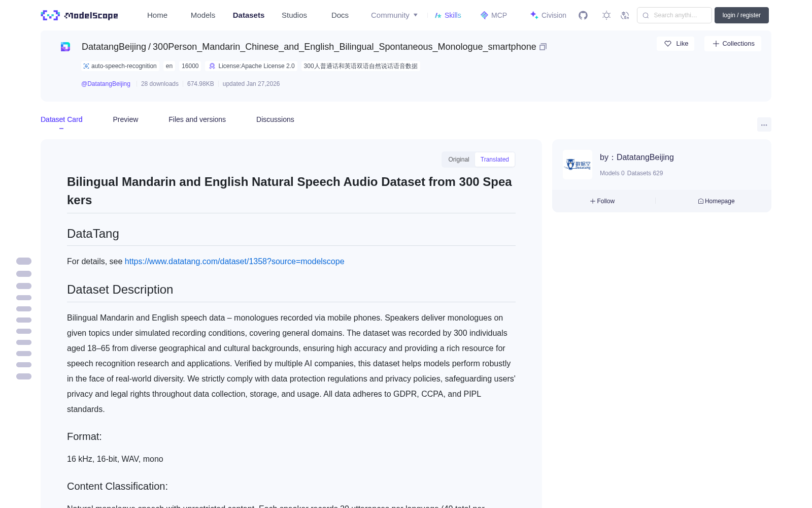Open the Docs page

(x=340, y=15)
